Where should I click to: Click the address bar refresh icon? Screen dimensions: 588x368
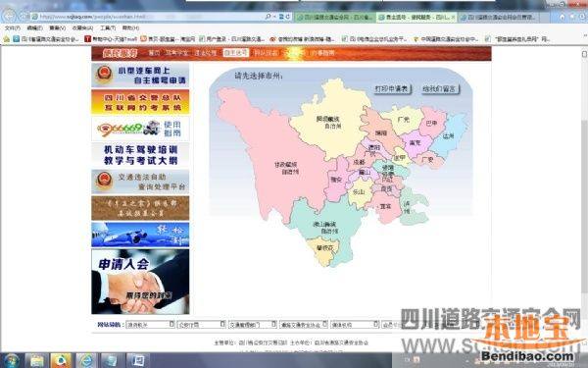pos(288,17)
